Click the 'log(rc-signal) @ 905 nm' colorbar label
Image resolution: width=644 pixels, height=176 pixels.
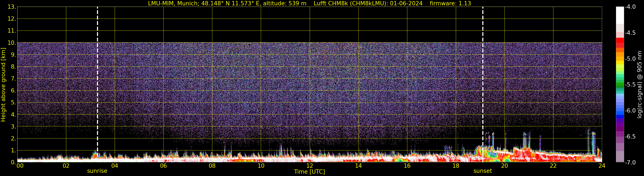pyautogui.click(x=640, y=85)
